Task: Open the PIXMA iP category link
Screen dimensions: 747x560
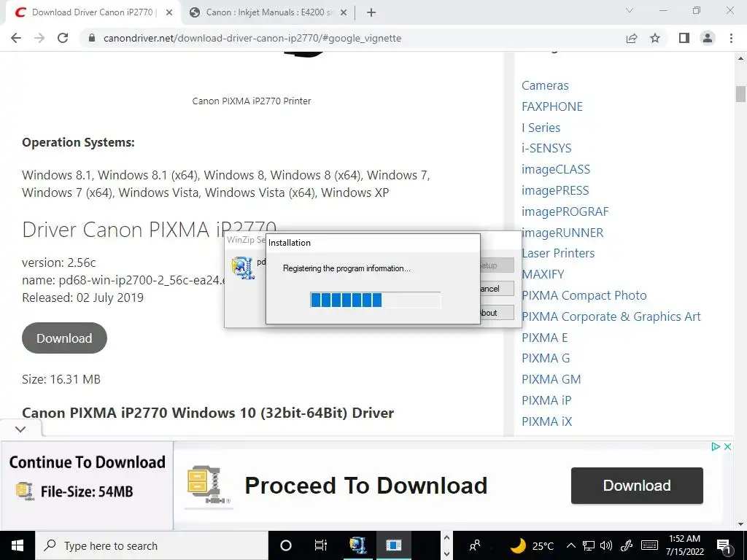Action: [x=546, y=400]
